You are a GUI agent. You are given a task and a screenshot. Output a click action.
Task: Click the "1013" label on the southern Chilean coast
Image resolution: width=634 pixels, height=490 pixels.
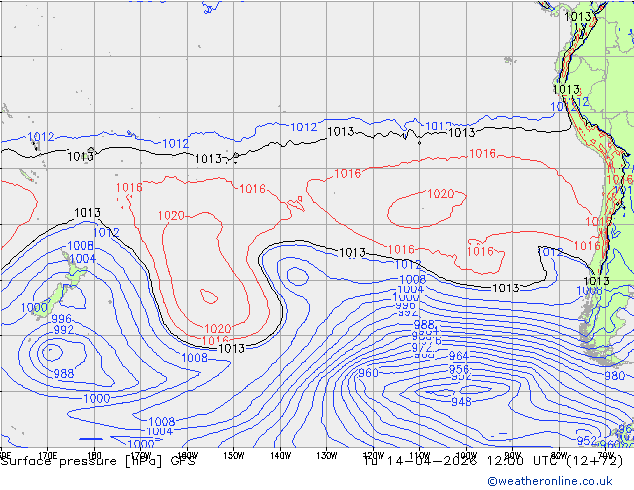point(596,281)
